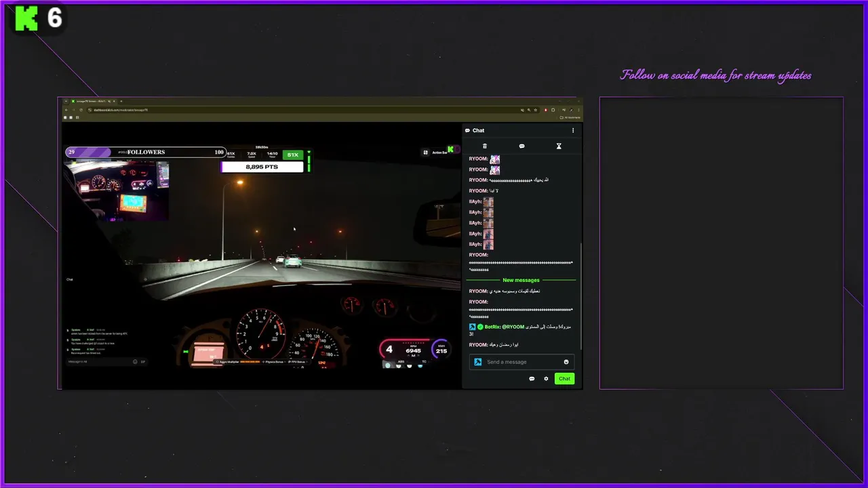Click the BotRix username in chat
Viewport: 868px width, 488px height.
pos(492,327)
